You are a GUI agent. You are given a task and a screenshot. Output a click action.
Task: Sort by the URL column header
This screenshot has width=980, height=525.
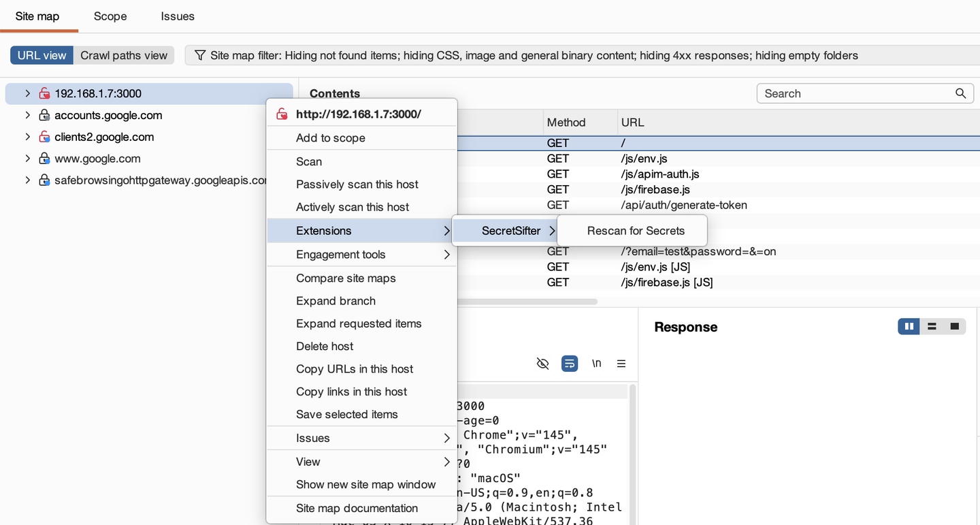799,123
